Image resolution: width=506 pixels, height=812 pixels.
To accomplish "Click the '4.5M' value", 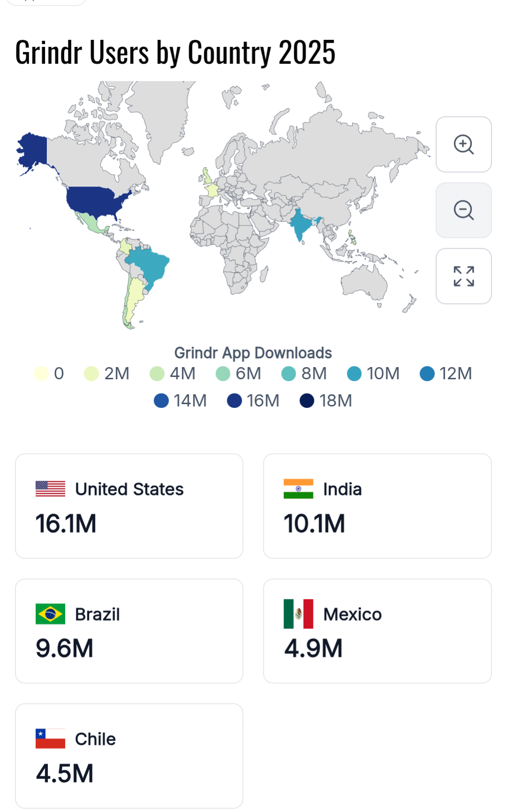I will [x=65, y=773].
